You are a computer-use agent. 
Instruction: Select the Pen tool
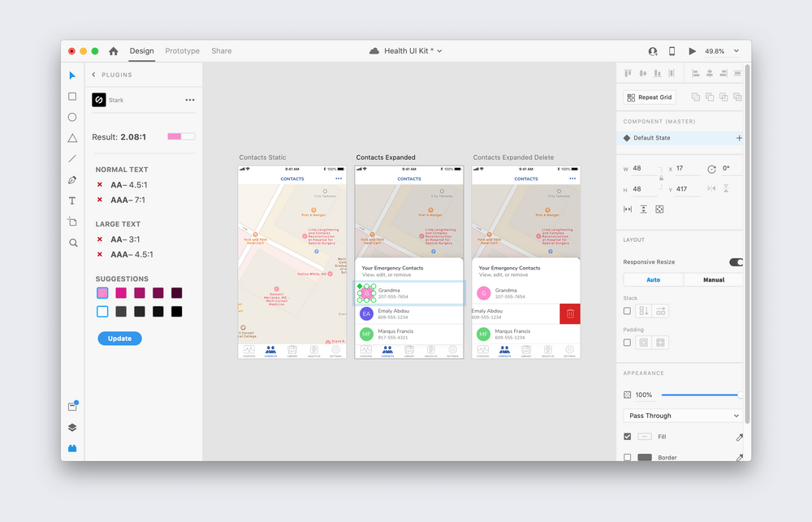tap(71, 179)
